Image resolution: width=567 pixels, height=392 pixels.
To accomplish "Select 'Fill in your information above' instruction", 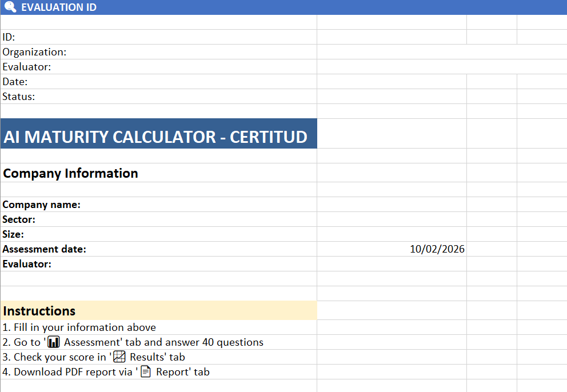I will 159,327.
